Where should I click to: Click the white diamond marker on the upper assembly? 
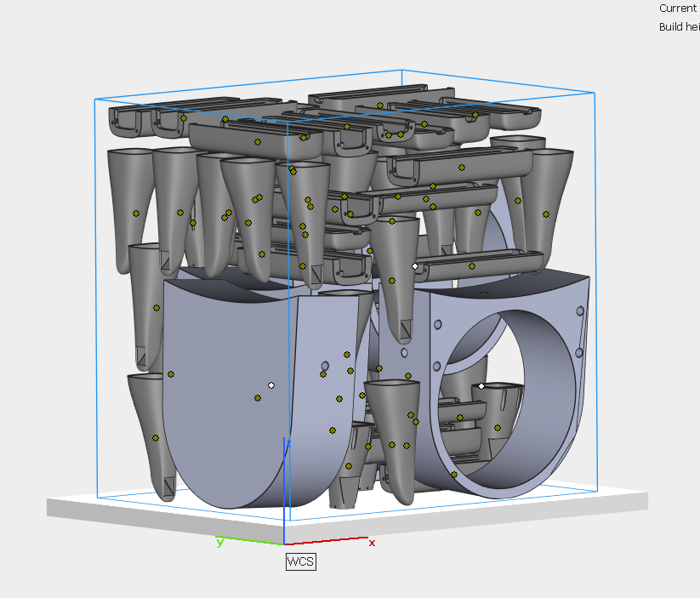click(x=416, y=265)
